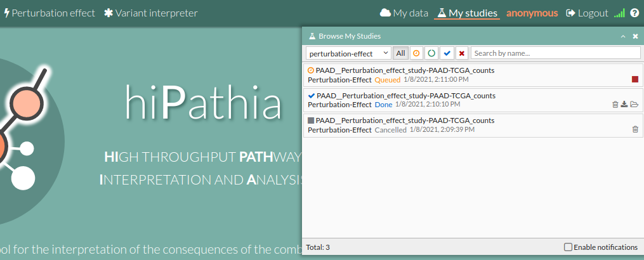Toggle the done jobs filter (blue check)
The height and width of the screenshot is (260, 644).
[447, 53]
